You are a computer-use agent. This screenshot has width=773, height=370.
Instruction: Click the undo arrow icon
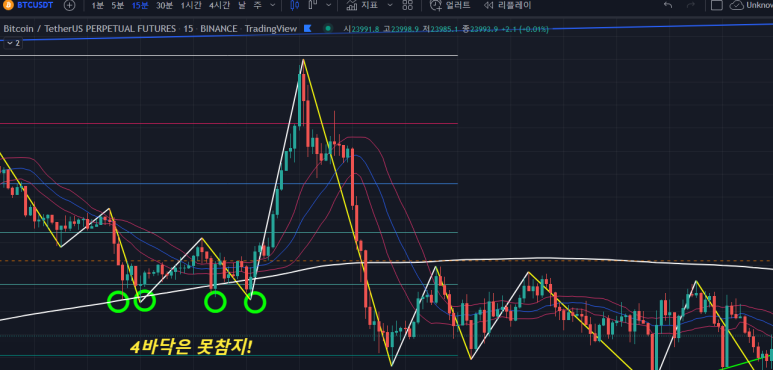668,5
